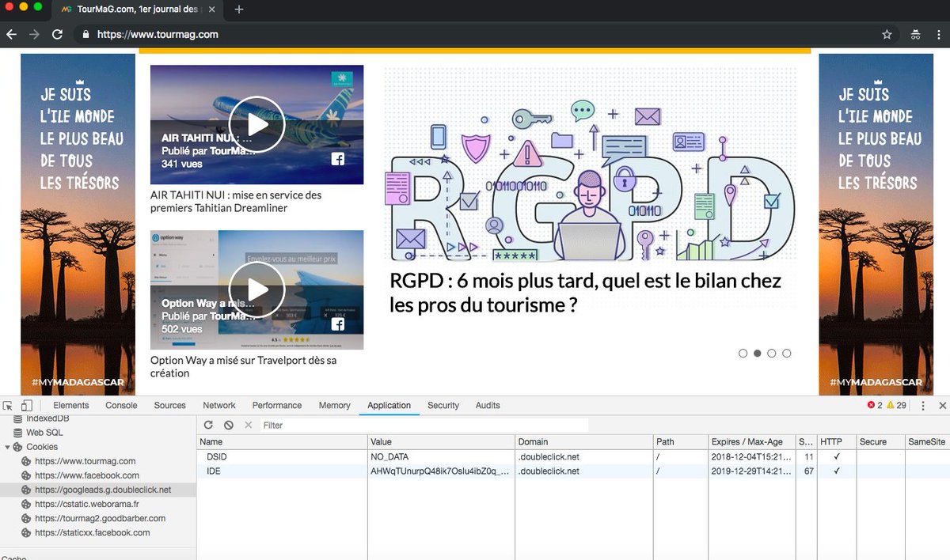Refresh the cookies table in DevTools

pyautogui.click(x=209, y=425)
